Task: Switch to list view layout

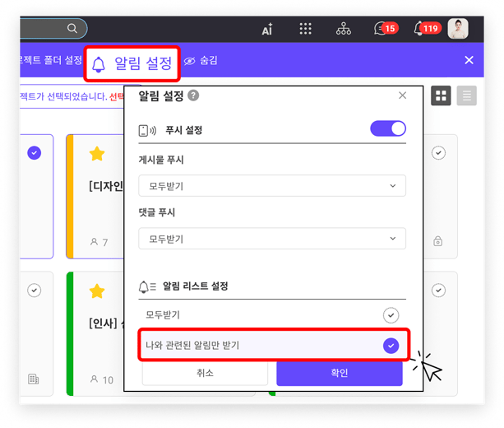Action: [x=467, y=95]
